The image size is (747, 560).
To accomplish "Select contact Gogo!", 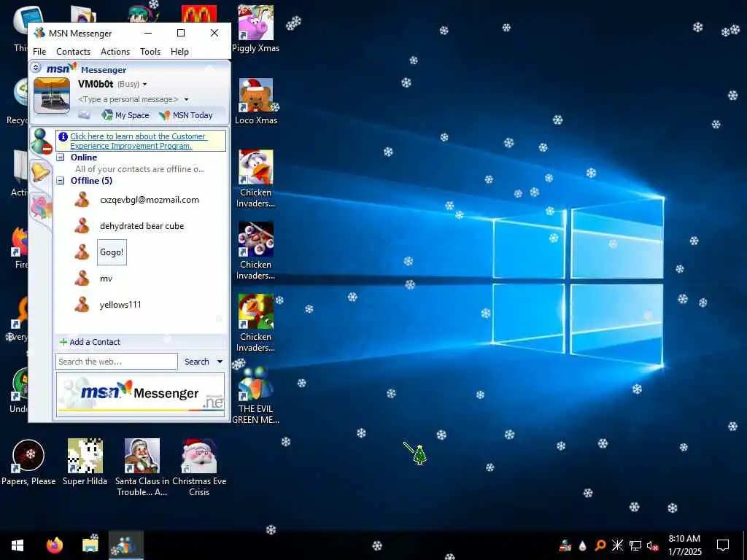I will [112, 252].
